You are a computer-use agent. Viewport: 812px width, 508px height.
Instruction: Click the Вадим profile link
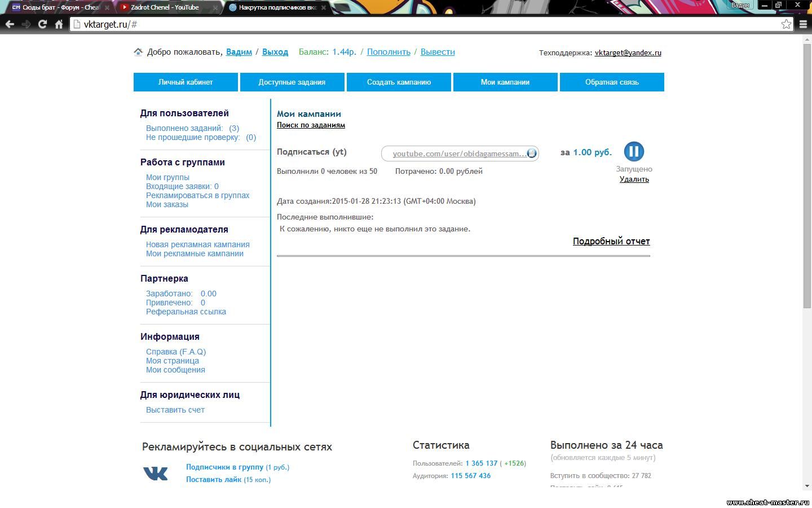pyautogui.click(x=239, y=52)
